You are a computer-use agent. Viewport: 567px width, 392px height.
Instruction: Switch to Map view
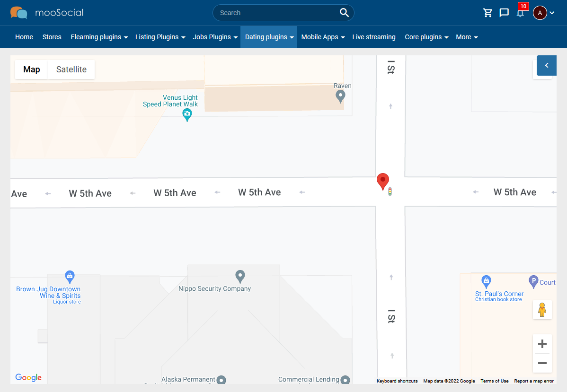coord(31,70)
